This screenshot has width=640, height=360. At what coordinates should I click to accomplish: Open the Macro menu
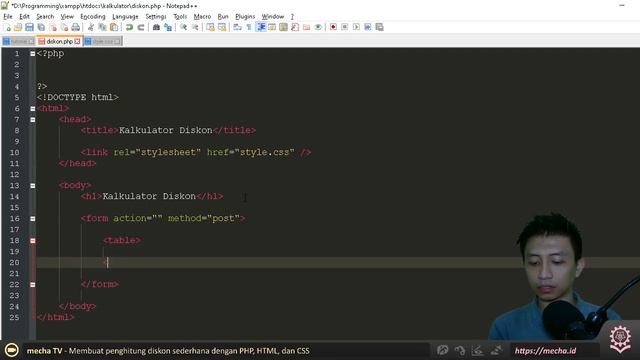(202, 17)
